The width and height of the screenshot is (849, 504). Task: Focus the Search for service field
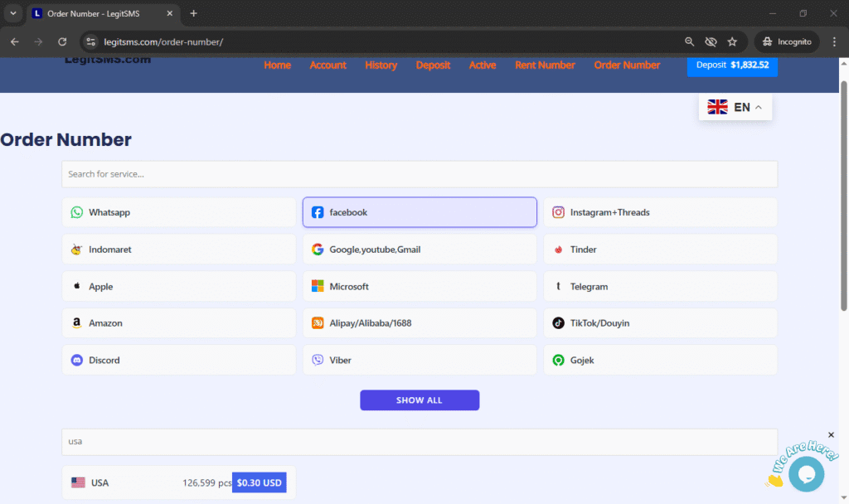(420, 174)
